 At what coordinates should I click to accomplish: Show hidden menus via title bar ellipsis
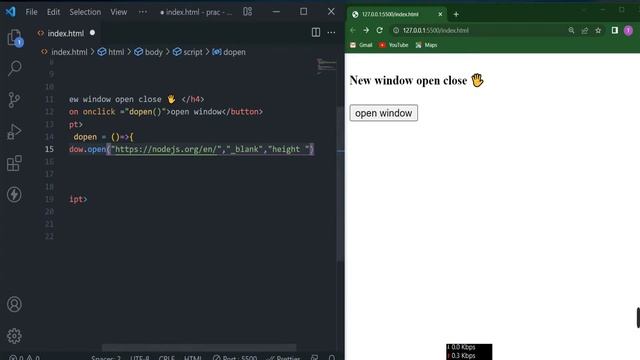(142, 12)
